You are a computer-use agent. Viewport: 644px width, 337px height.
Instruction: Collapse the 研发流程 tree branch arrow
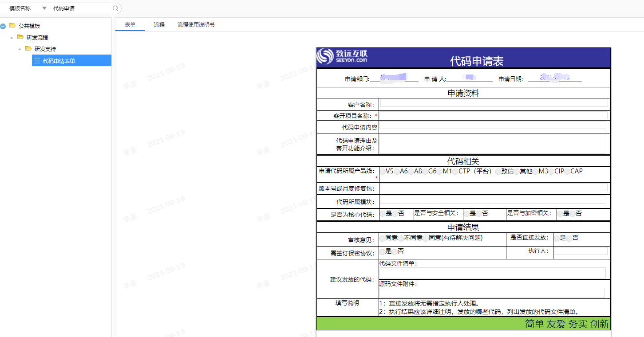[12, 38]
